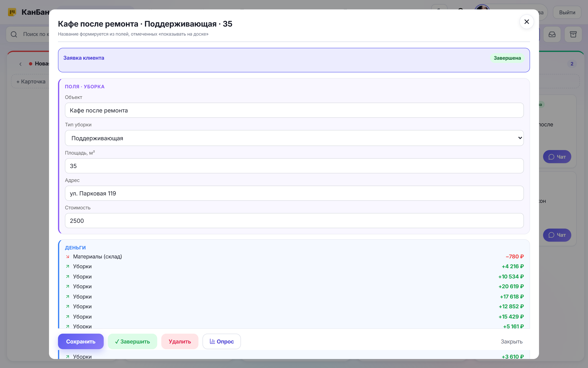588x368 pixels.
Task: Click the amount +20 619 ₽
Action: point(511,286)
